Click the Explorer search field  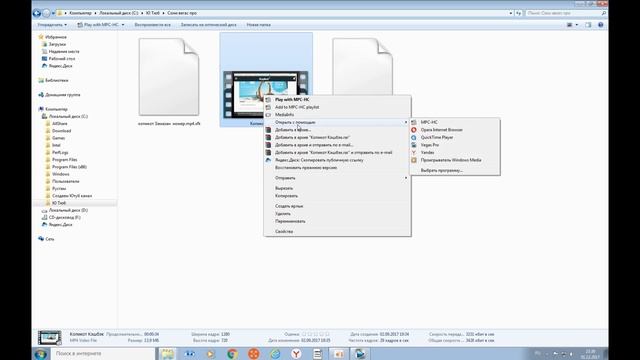coord(566,13)
